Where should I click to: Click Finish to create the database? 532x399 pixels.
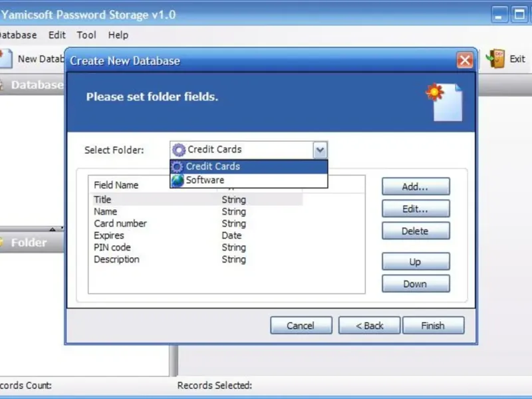click(x=434, y=325)
